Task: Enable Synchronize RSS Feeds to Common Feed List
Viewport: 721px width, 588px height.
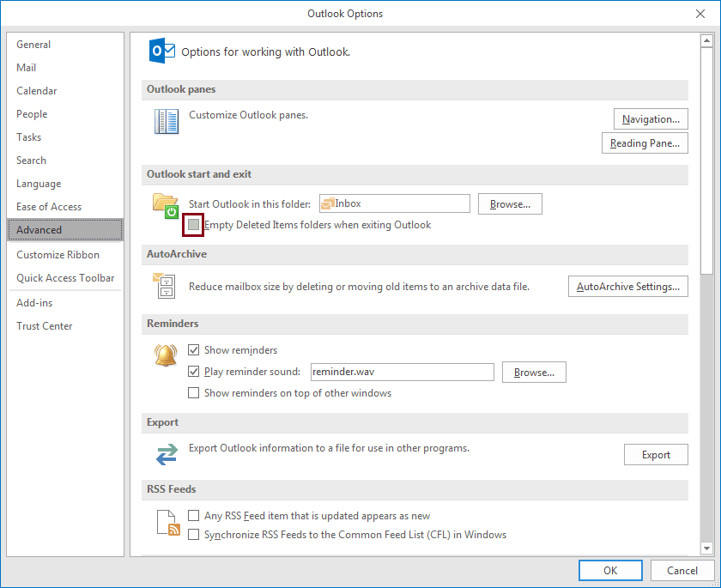Action: (x=194, y=534)
